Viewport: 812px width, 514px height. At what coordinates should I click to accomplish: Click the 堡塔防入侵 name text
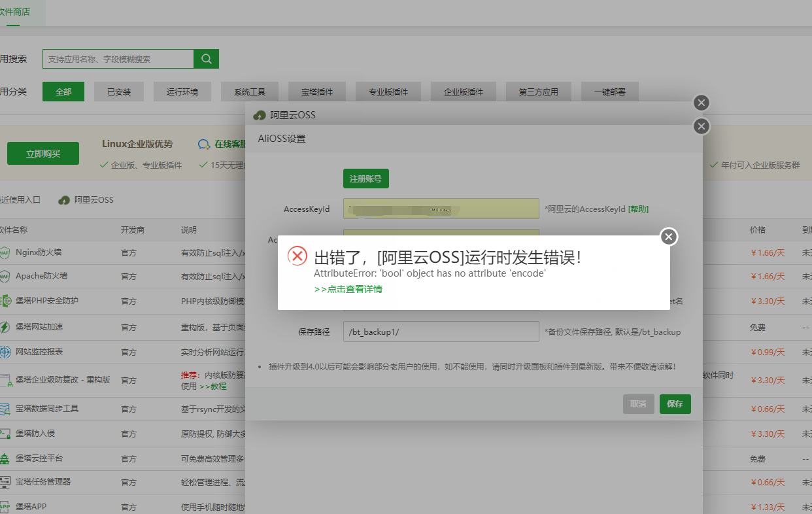pos(35,434)
